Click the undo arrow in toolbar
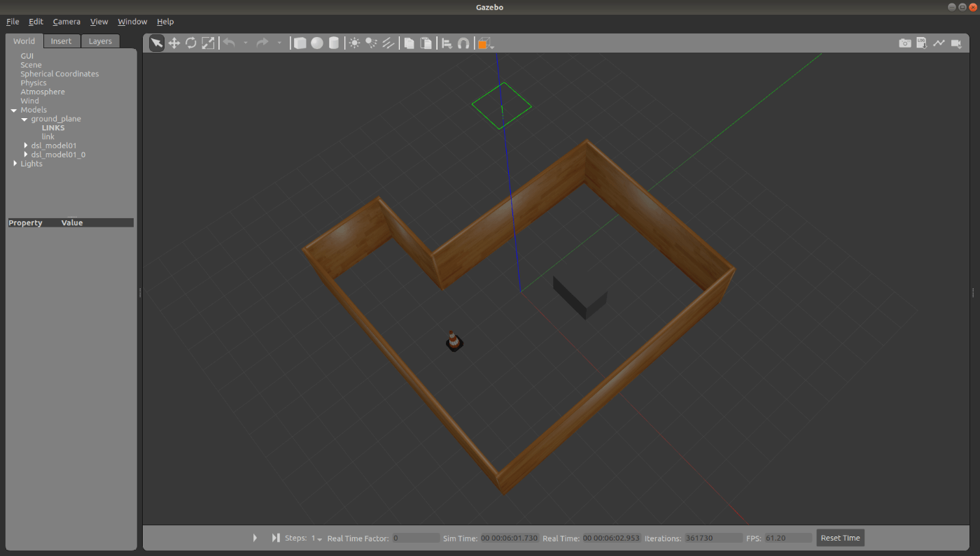 (229, 43)
